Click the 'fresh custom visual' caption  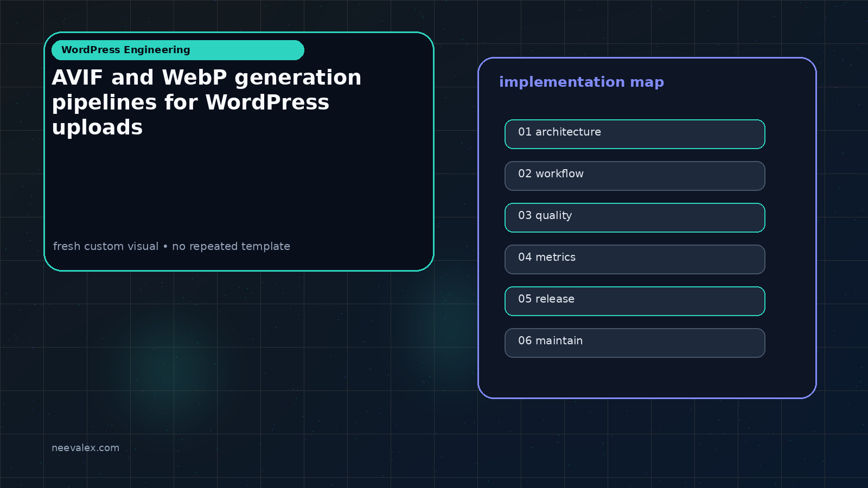(x=171, y=246)
